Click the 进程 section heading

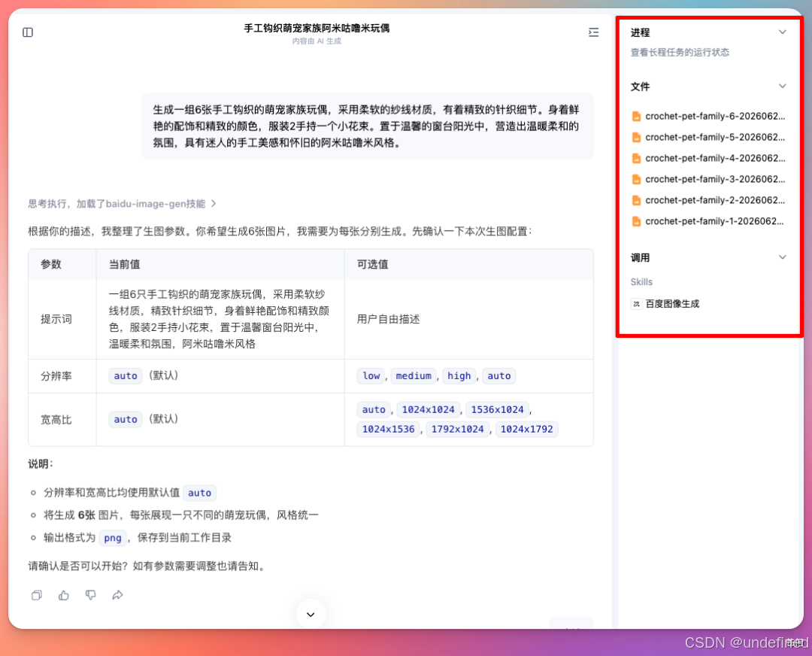tap(640, 32)
